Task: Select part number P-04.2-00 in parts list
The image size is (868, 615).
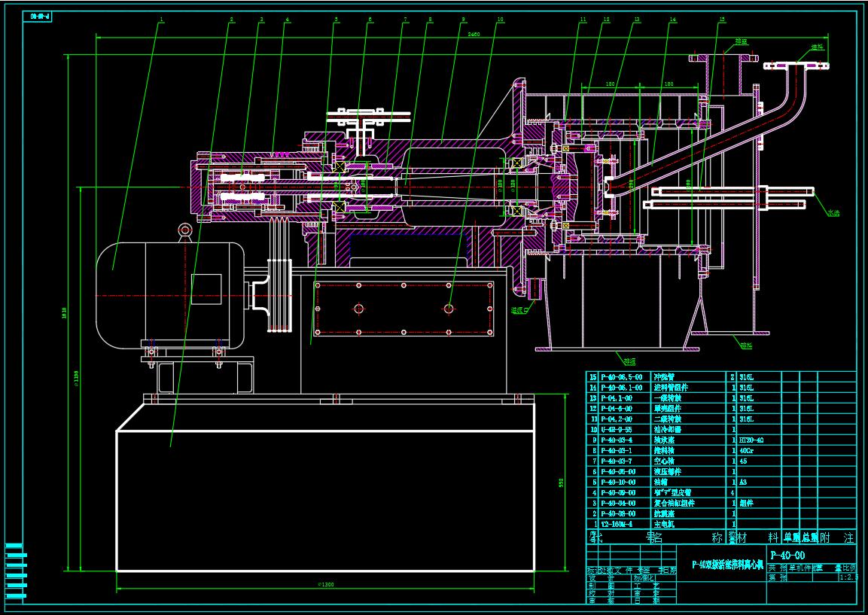Action: [x=617, y=419]
